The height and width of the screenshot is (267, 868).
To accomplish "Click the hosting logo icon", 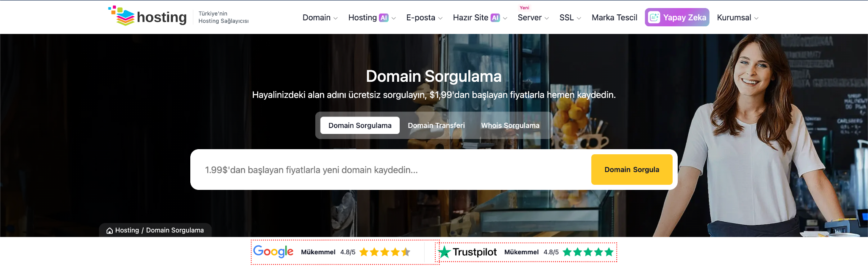I will (x=122, y=16).
